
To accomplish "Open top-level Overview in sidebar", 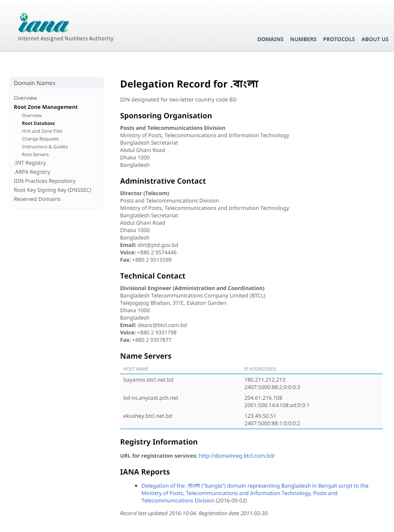I will [25, 98].
